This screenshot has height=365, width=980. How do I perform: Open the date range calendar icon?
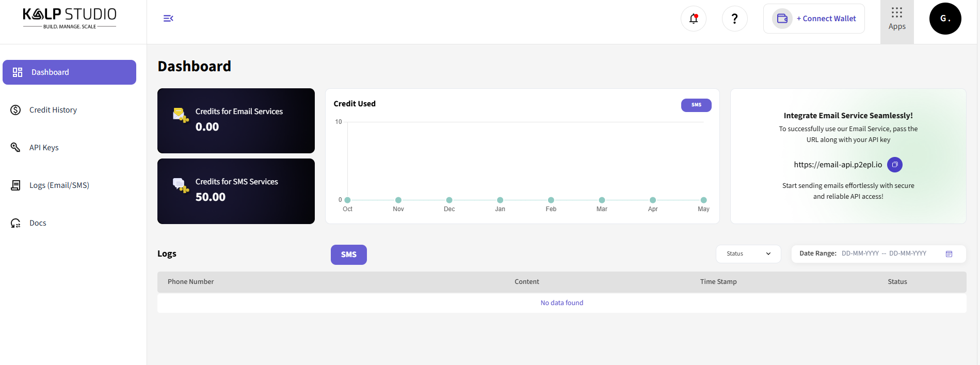click(x=949, y=254)
